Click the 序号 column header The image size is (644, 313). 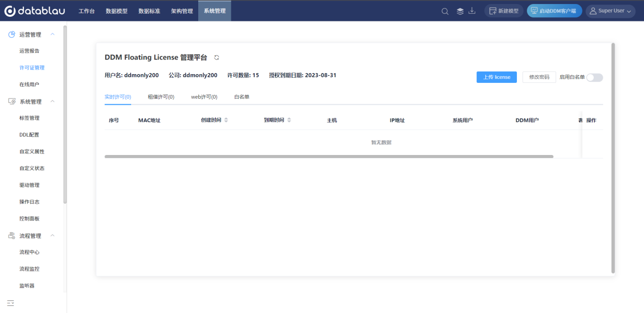(x=114, y=120)
